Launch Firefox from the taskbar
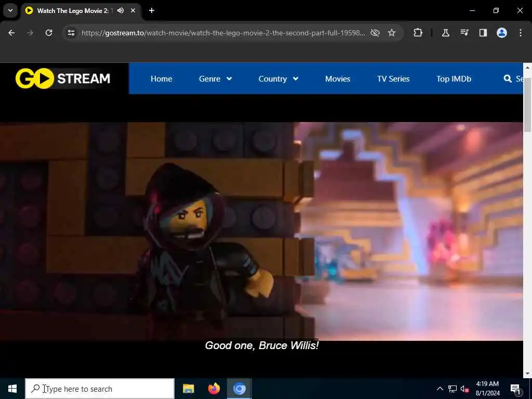The width and height of the screenshot is (532, 399). pos(214,389)
